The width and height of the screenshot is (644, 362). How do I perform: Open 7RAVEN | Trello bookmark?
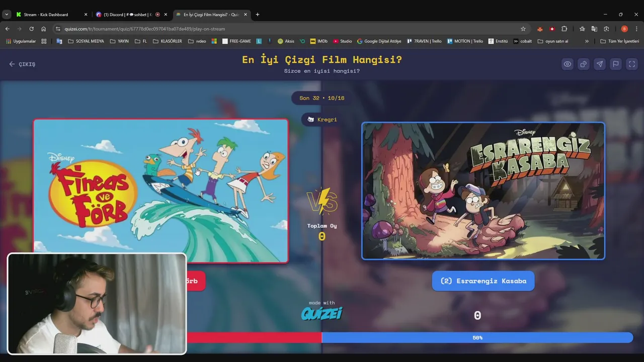click(424, 41)
